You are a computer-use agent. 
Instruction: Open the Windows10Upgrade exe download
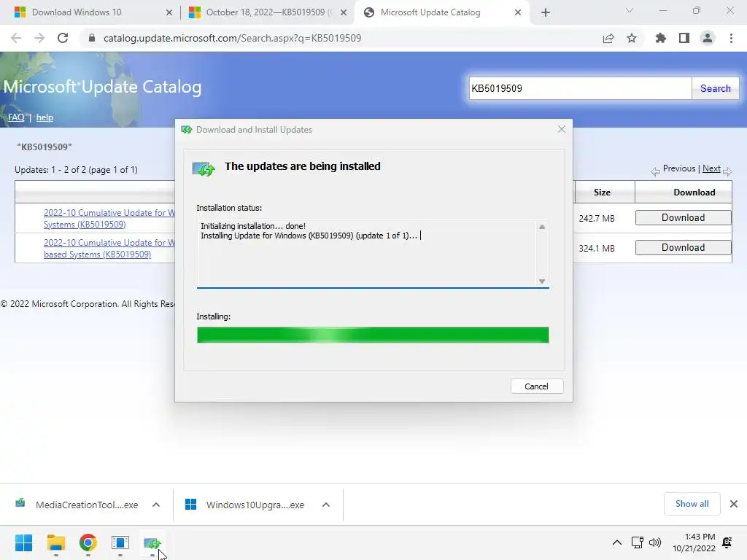click(x=246, y=505)
